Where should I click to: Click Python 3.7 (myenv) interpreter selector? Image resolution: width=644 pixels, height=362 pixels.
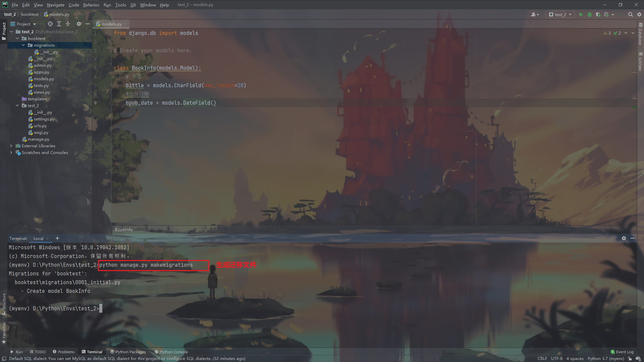(606, 359)
